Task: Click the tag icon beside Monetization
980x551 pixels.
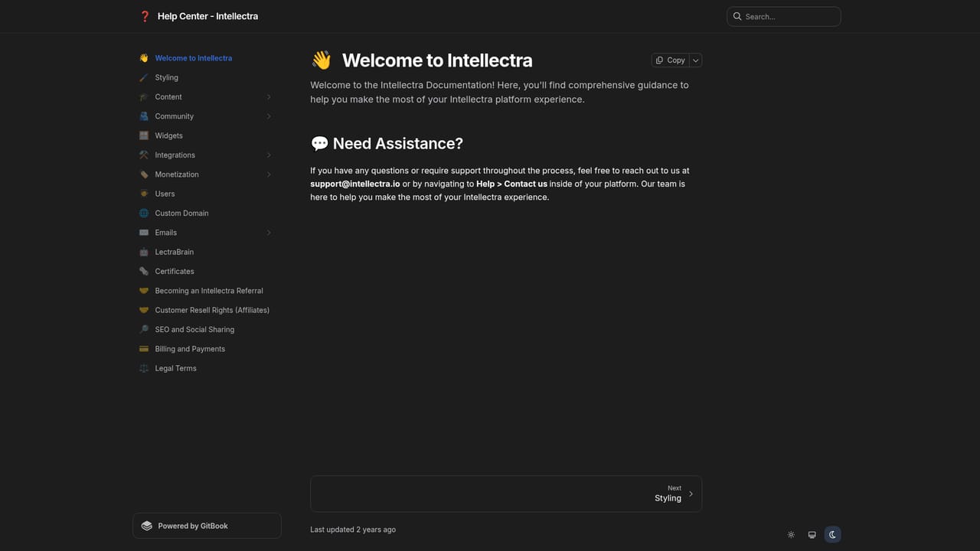Action: [x=144, y=174]
